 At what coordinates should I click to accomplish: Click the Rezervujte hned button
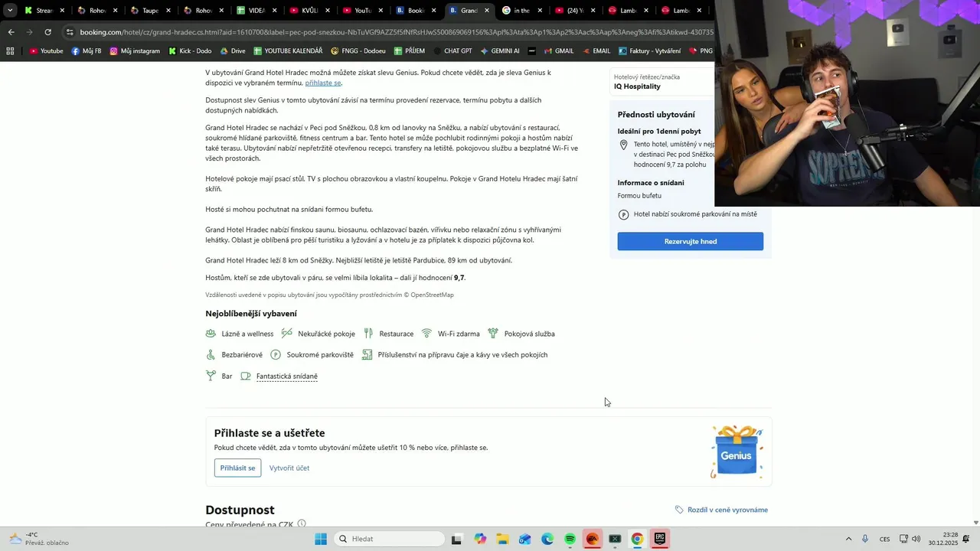691,241
